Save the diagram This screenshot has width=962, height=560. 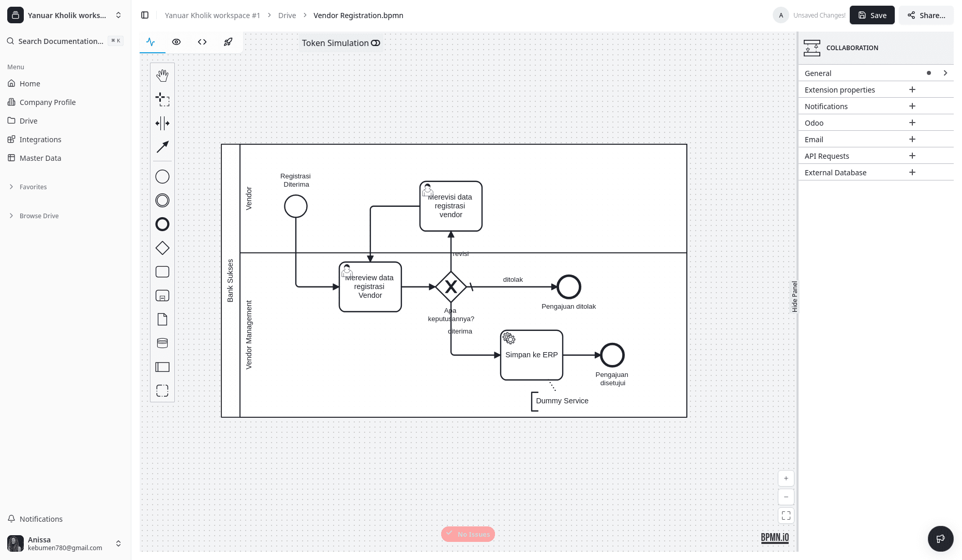pyautogui.click(x=872, y=16)
